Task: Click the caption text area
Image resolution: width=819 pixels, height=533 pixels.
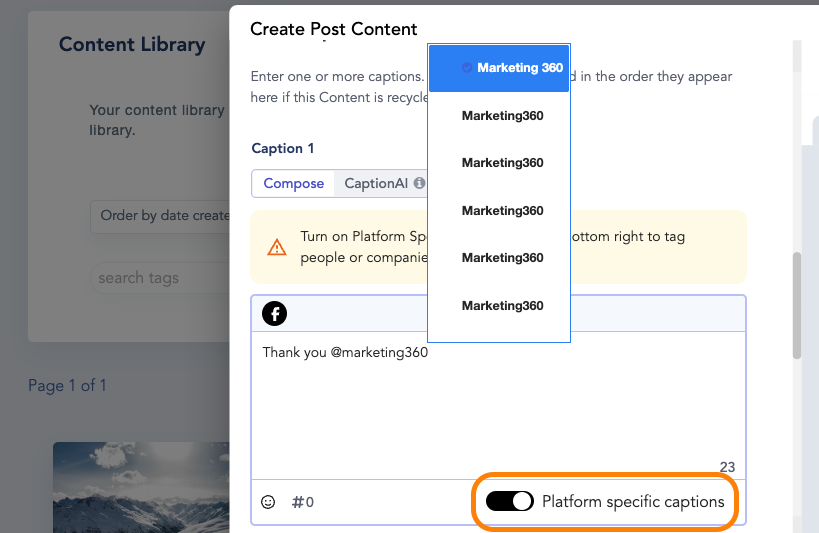Action: (498, 405)
